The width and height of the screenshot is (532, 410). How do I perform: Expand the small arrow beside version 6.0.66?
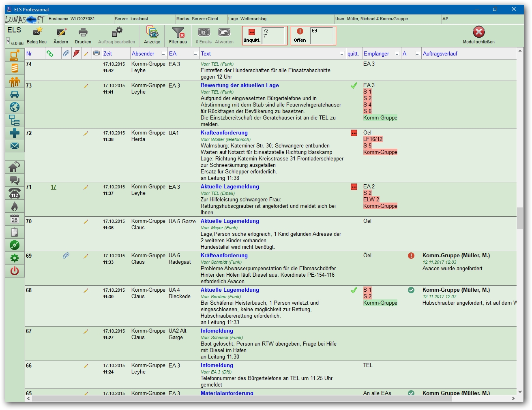(x=8, y=41)
